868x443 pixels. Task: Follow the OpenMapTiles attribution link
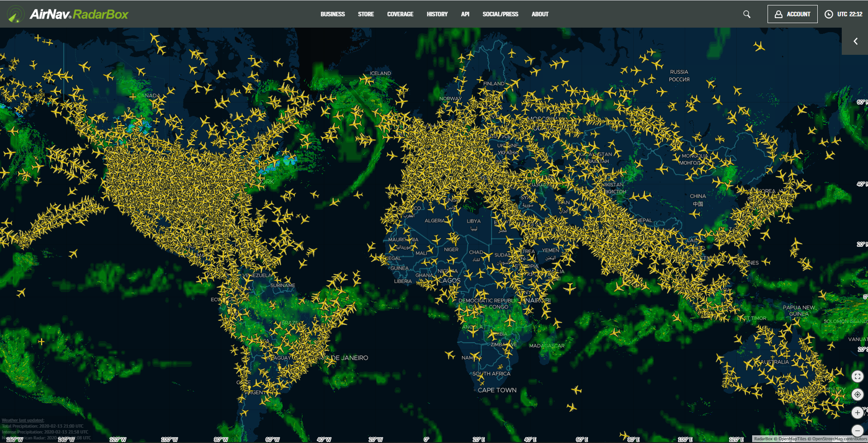[792, 439]
